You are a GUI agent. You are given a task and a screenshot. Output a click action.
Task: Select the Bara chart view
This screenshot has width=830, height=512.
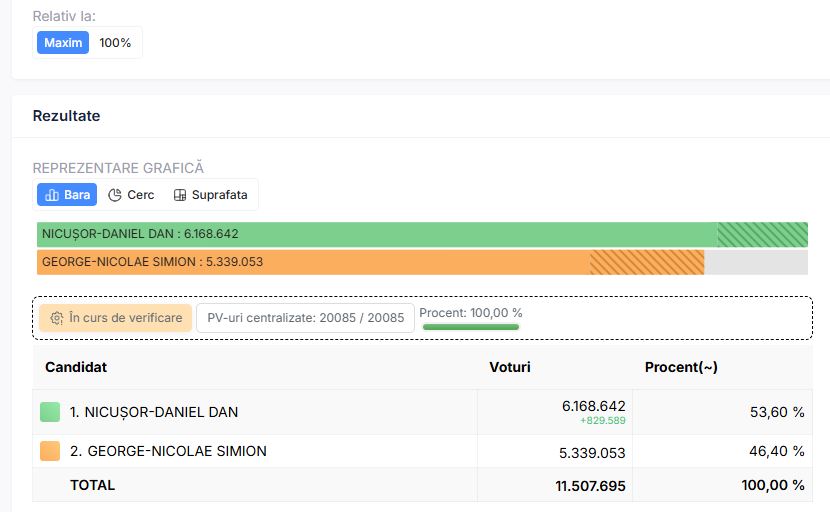tap(67, 195)
